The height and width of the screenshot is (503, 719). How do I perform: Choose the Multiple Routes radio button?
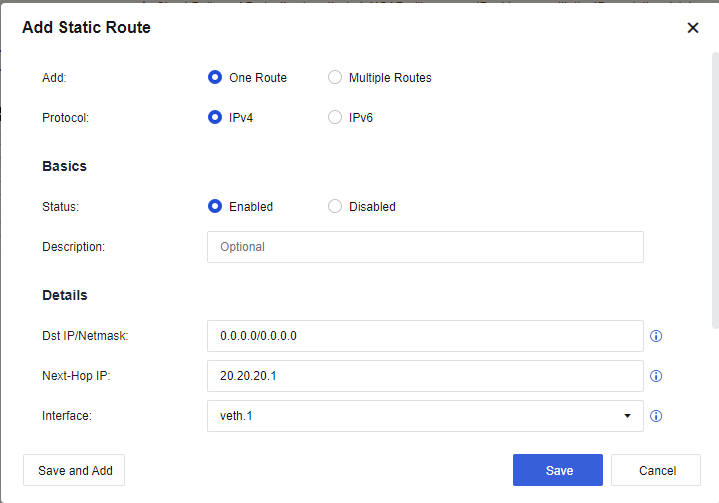tap(335, 77)
